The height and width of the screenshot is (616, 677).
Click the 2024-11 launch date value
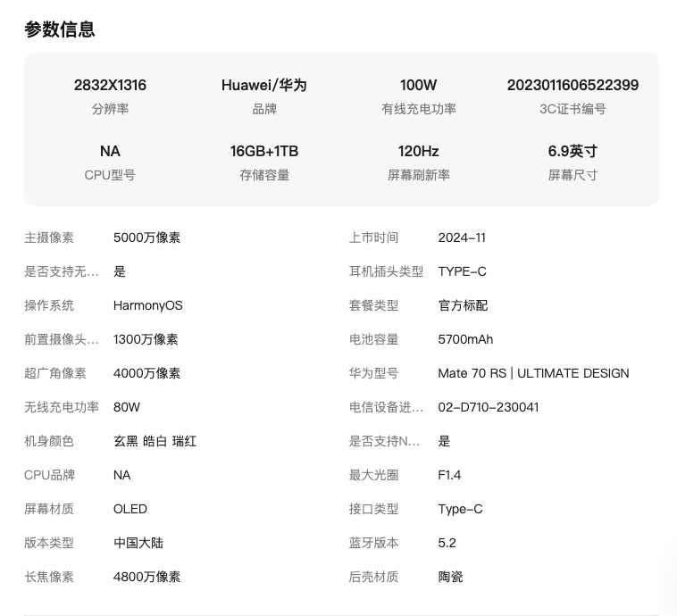click(x=462, y=237)
